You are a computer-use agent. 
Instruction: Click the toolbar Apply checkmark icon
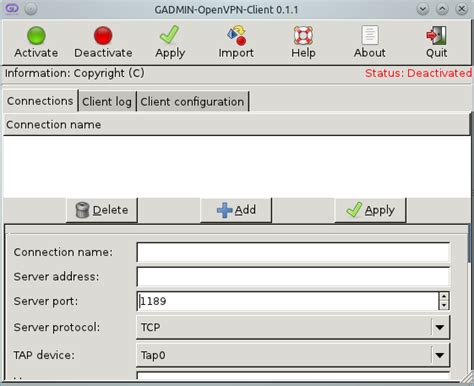tap(170, 35)
